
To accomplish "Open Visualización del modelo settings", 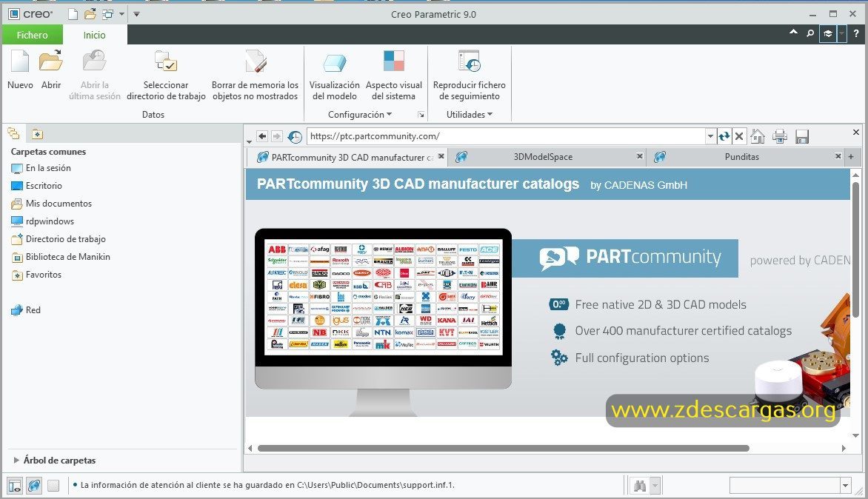I will (334, 62).
